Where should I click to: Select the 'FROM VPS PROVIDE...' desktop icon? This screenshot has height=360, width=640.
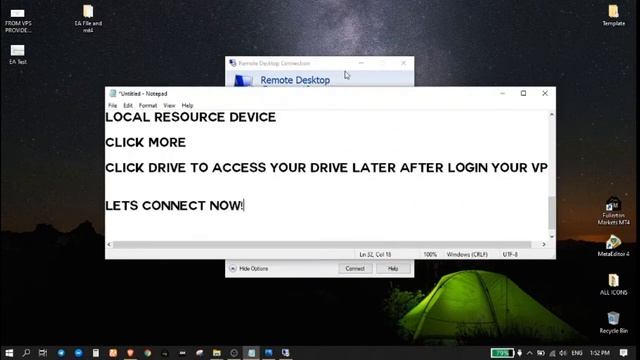(x=18, y=20)
